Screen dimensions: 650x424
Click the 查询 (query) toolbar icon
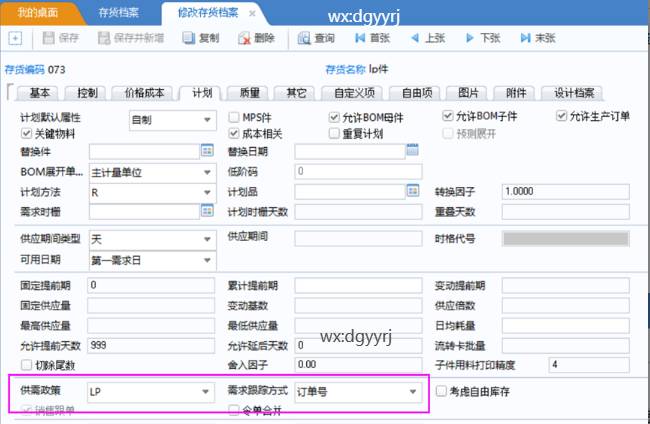pos(303,38)
